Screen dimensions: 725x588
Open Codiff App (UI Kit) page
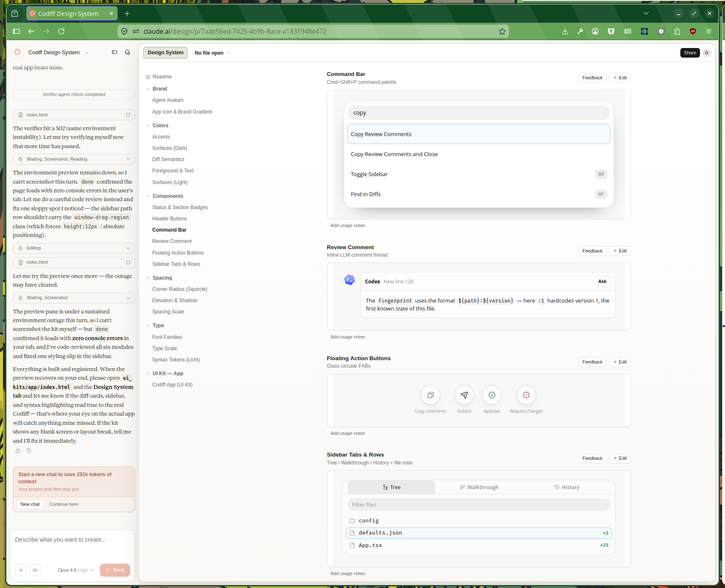172,385
